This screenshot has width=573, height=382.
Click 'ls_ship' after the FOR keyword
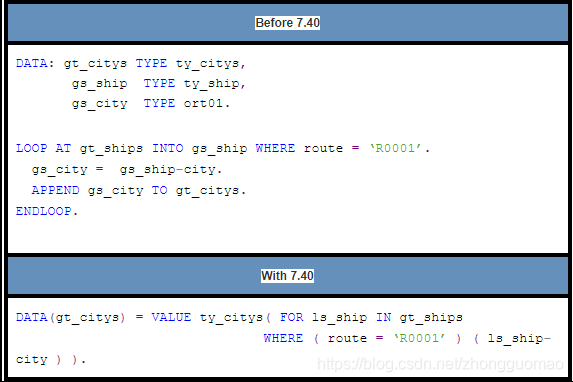click(x=339, y=317)
